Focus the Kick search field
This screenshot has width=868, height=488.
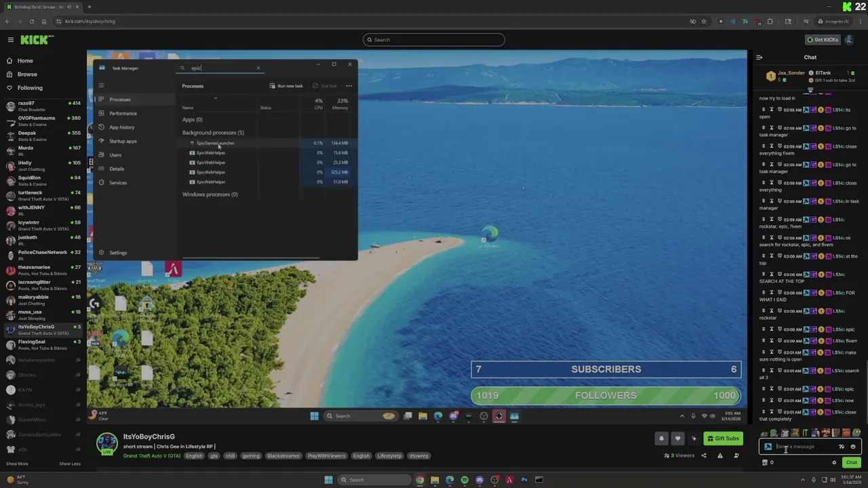[434, 40]
